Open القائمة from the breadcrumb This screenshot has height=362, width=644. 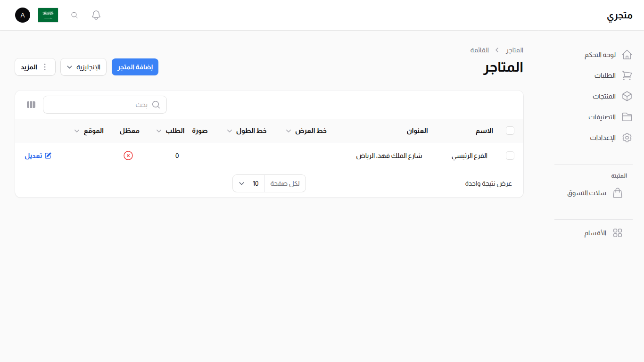tap(480, 50)
